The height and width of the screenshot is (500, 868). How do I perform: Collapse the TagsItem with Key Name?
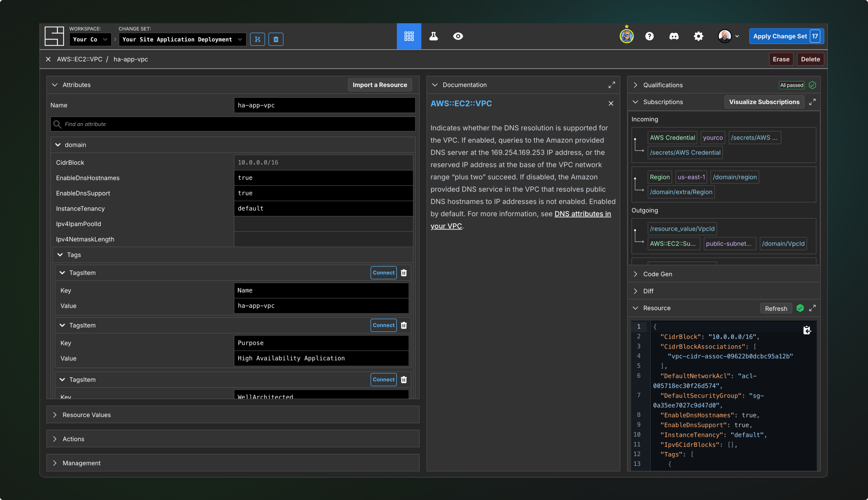(62, 273)
